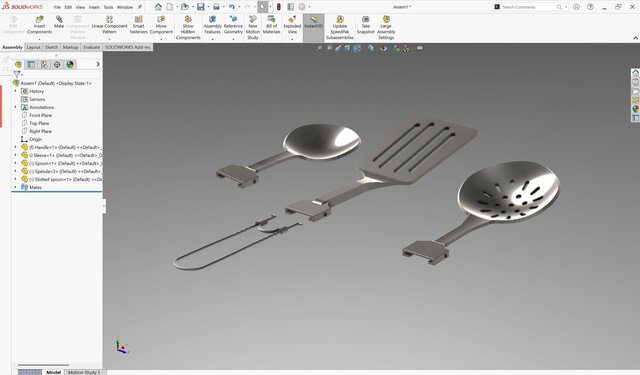Expand the Spoon<1> component

pyautogui.click(x=16, y=163)
